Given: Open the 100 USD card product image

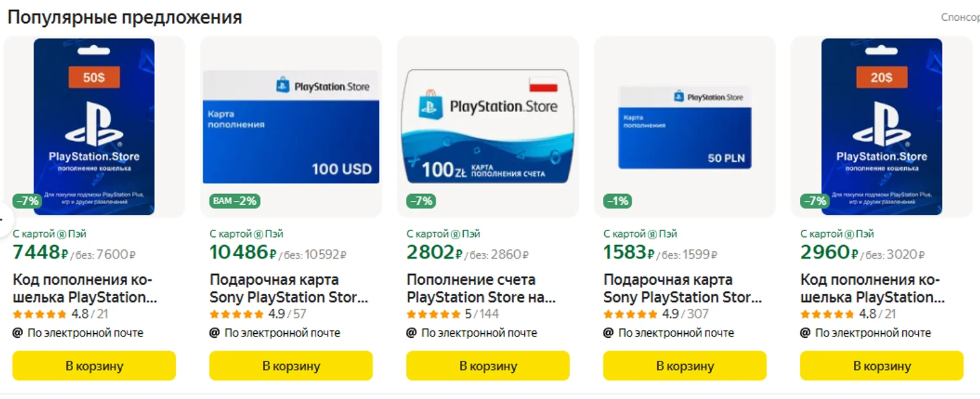Looking at the screenshot, I should click(291, 126).
